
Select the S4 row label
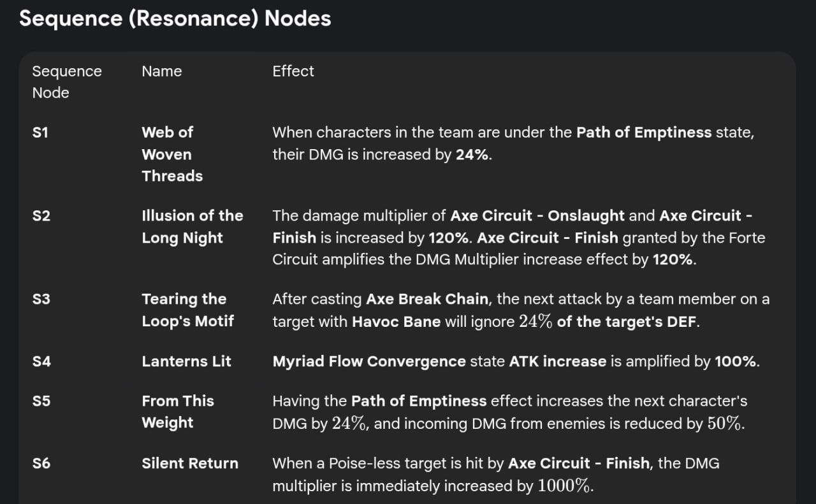pos(41,361)
